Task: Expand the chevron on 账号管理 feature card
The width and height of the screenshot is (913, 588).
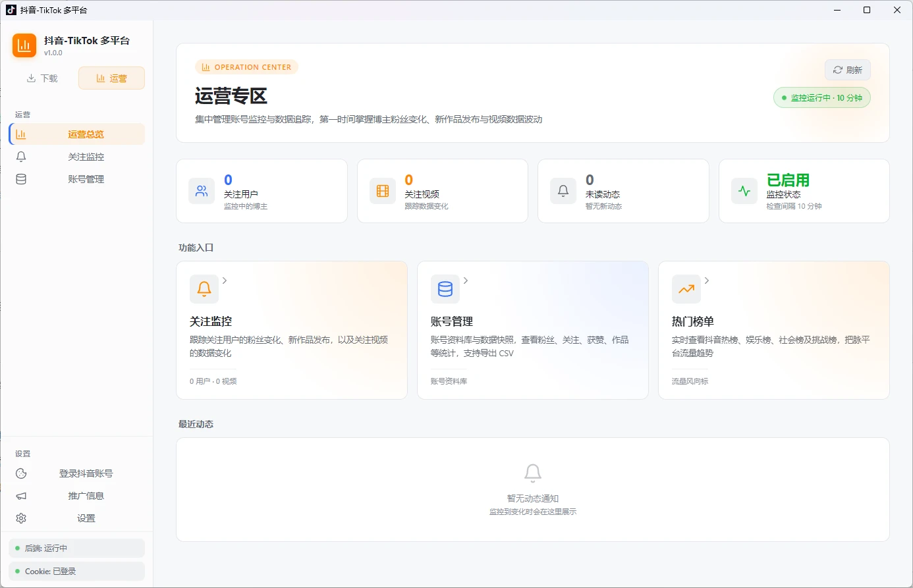Action: pos(466,281)
